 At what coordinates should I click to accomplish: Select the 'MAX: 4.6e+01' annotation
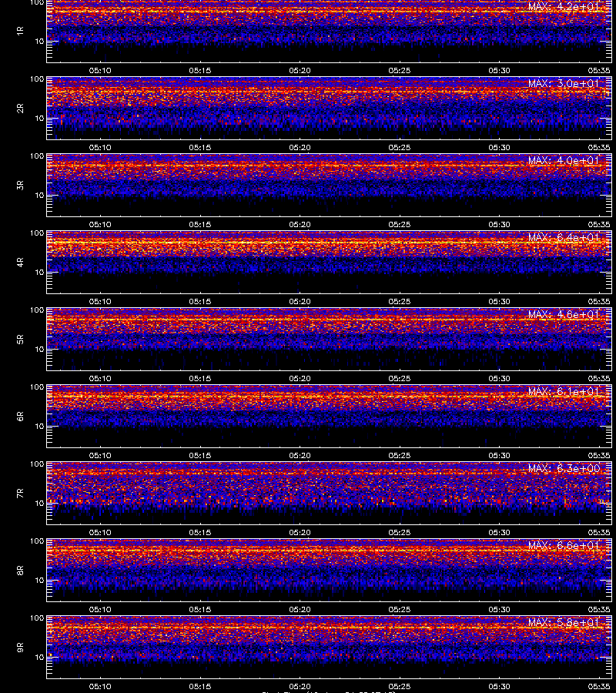coord(564,314)
